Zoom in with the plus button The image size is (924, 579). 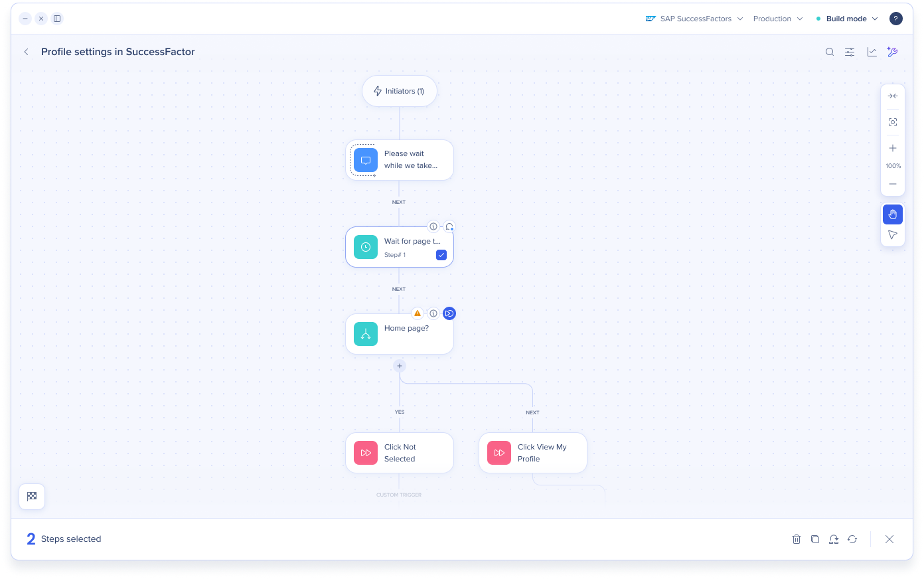(893, 148)
